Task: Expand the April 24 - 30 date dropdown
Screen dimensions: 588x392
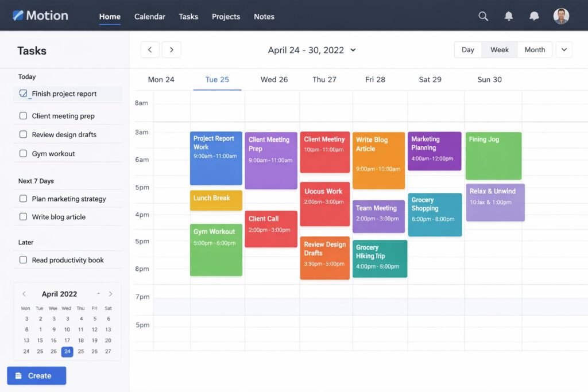Action: click(353, 51)
